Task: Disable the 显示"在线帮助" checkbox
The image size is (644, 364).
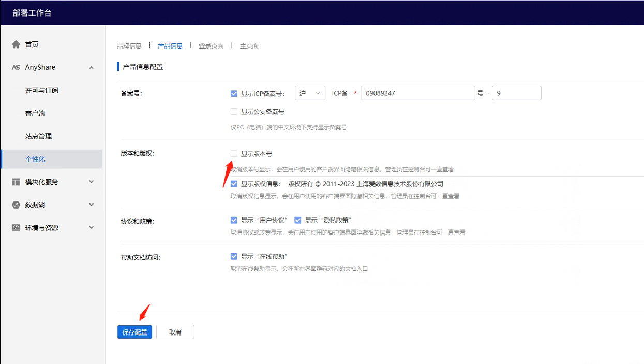Action: pyautogui.click(x=234, y=256)
